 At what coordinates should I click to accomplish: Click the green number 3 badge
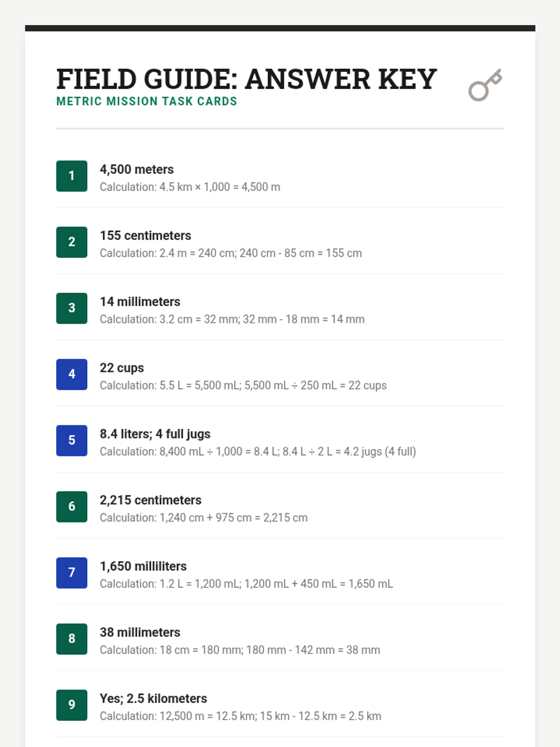click(71, 308)
